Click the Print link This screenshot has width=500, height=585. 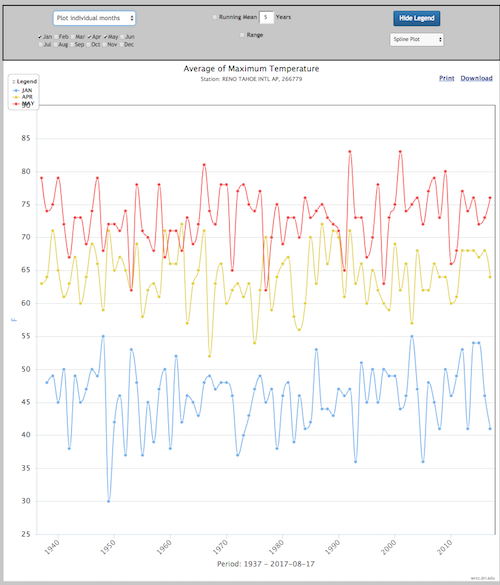[x=447, y=78]
